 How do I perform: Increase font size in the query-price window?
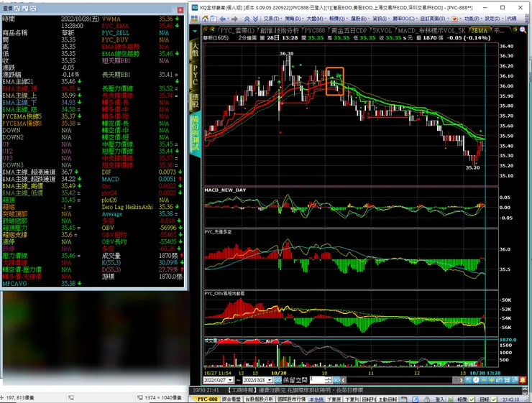tap(17, 9)
